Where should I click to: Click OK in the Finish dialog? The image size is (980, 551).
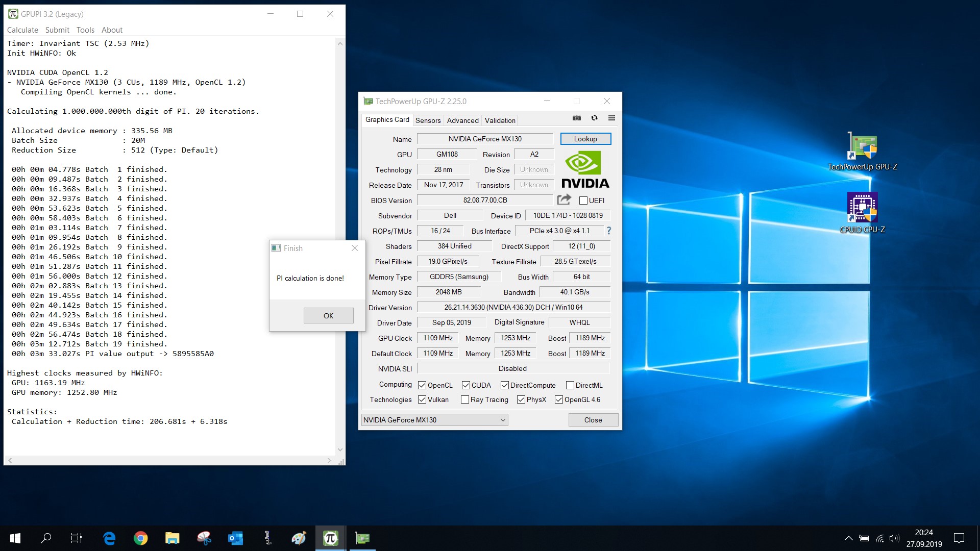point(328,316)
